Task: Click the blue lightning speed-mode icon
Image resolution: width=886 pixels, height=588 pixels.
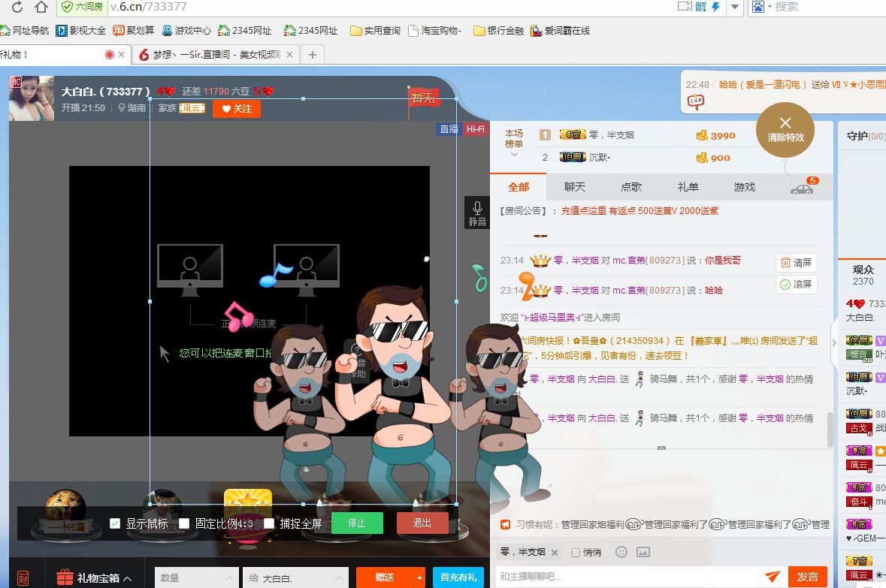Action: pyautogui.click(x=716, y=7)
